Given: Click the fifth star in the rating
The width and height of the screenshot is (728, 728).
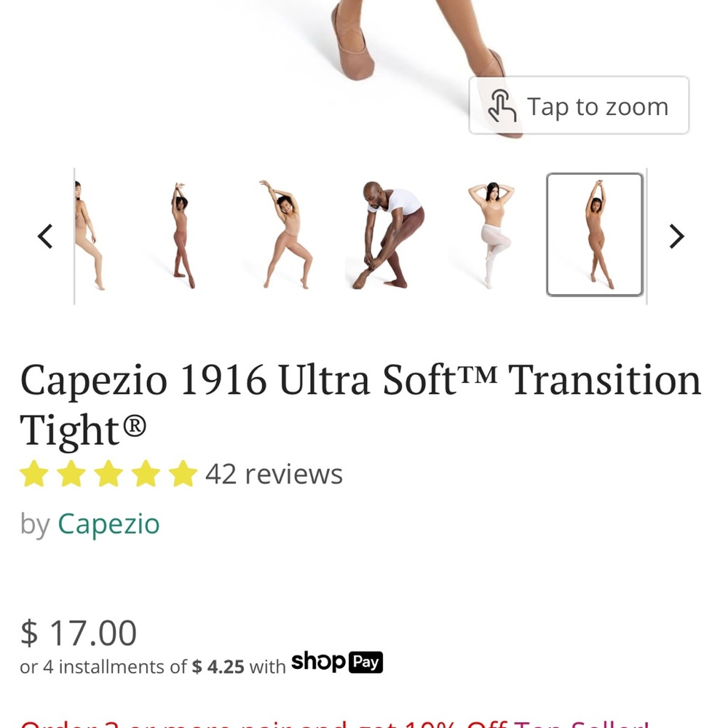Looking at the screenshot, I should pos(181,474).
